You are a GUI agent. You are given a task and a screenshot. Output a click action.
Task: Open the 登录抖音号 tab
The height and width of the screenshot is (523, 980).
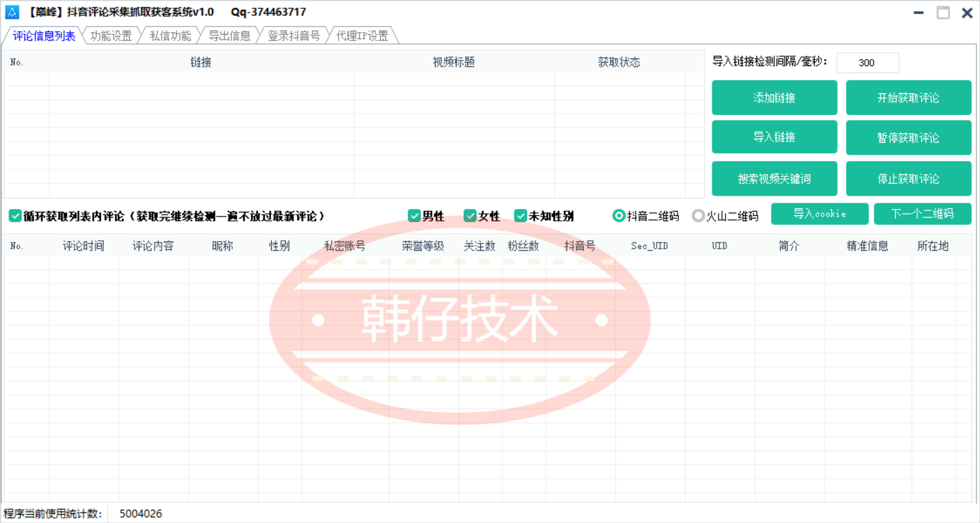coord(293,36)
